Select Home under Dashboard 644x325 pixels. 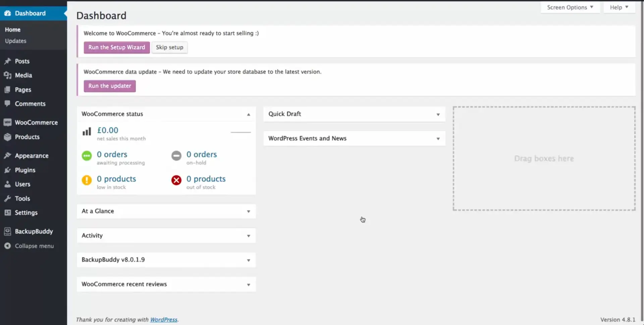pyautogui.click(x=12, y=29)
